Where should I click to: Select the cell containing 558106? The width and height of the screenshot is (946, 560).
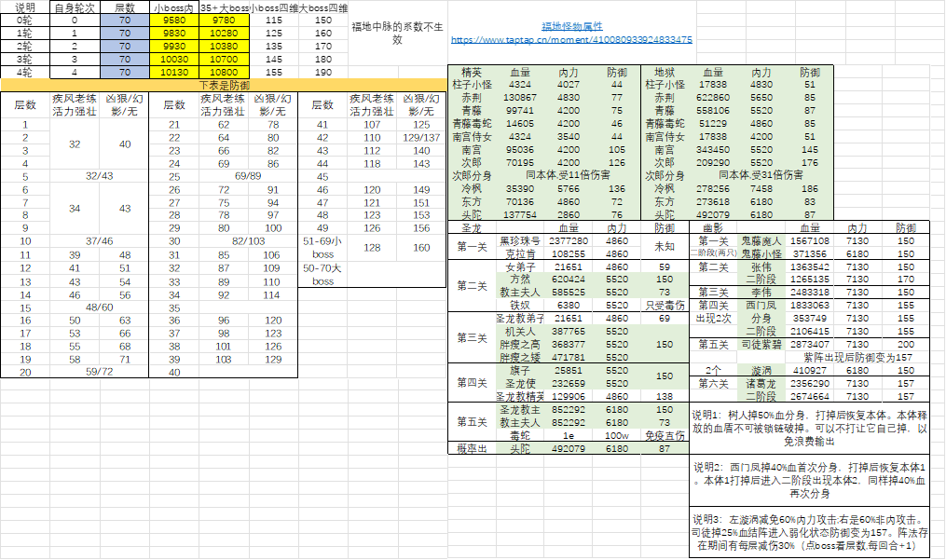pyautogui.click(x=712, y=111)
